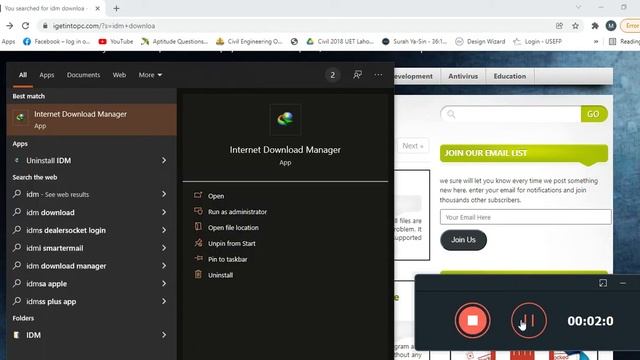The width and height of the screenshot is (640, 360).
Task: Open Aptitude Questions bookmark
Action: [175, 42]
